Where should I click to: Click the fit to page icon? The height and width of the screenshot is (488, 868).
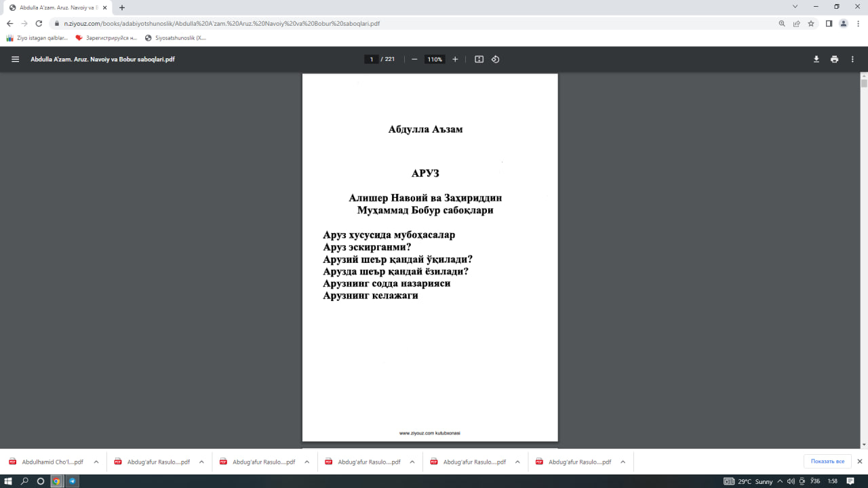pos(479,59)
